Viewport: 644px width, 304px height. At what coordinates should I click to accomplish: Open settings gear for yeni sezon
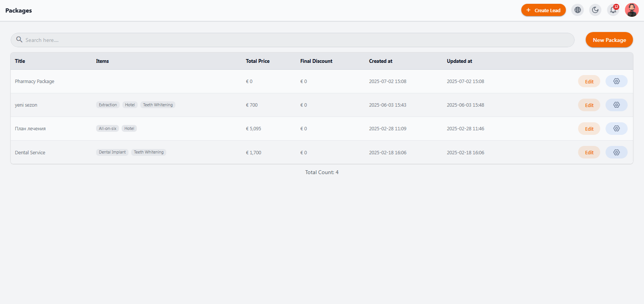click(616, 105)
